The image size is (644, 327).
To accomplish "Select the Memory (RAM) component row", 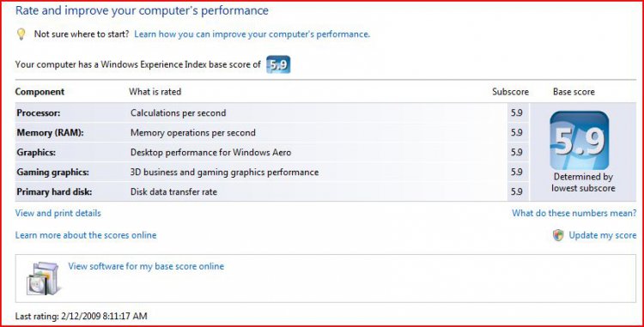I will coord(272,132).
